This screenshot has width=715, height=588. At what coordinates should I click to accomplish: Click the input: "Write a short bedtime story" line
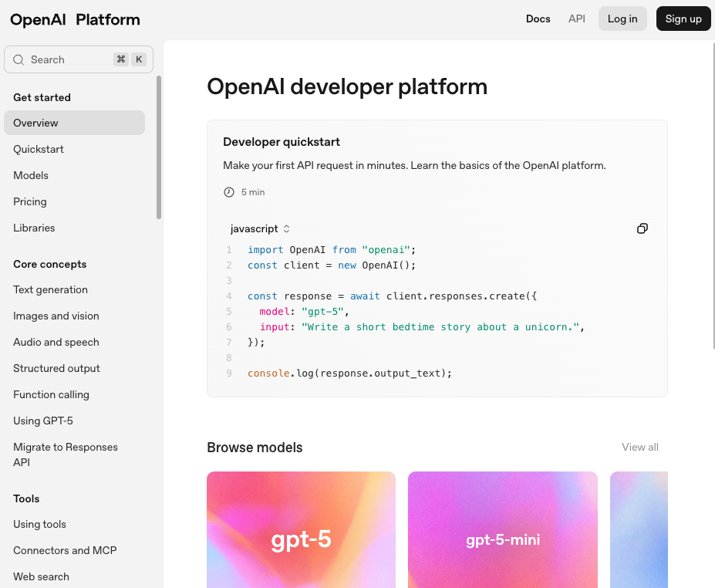[x=422, y=327]
